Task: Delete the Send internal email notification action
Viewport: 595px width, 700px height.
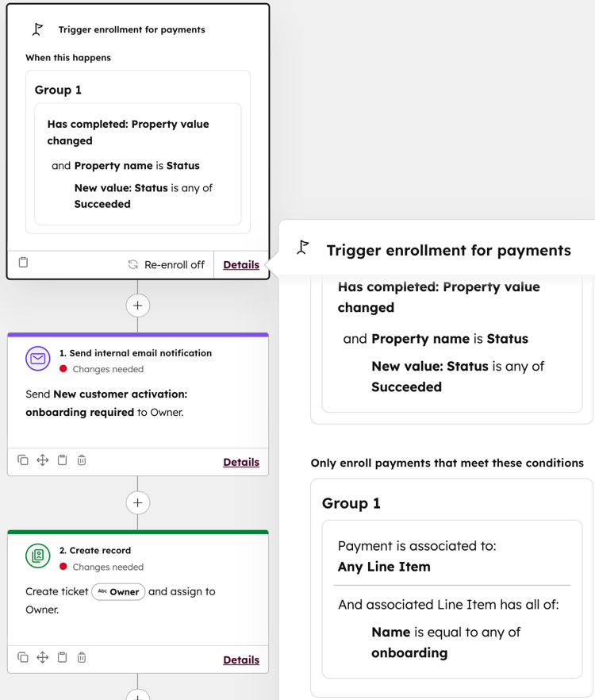Action: pos(82,460)
